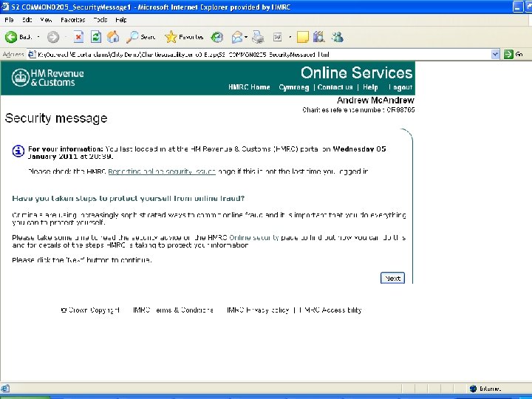Open the Help link in header
This screenshot has height=399, width=532.
370,87
